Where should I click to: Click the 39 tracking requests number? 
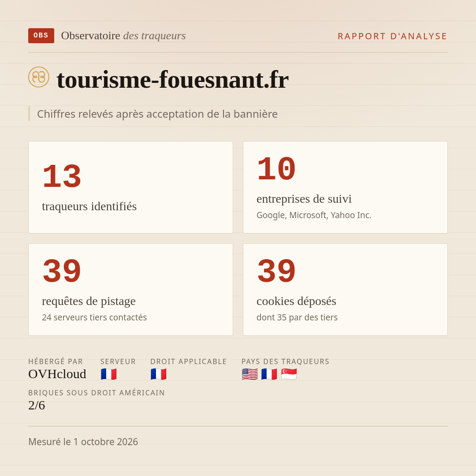tap(62, 271)
